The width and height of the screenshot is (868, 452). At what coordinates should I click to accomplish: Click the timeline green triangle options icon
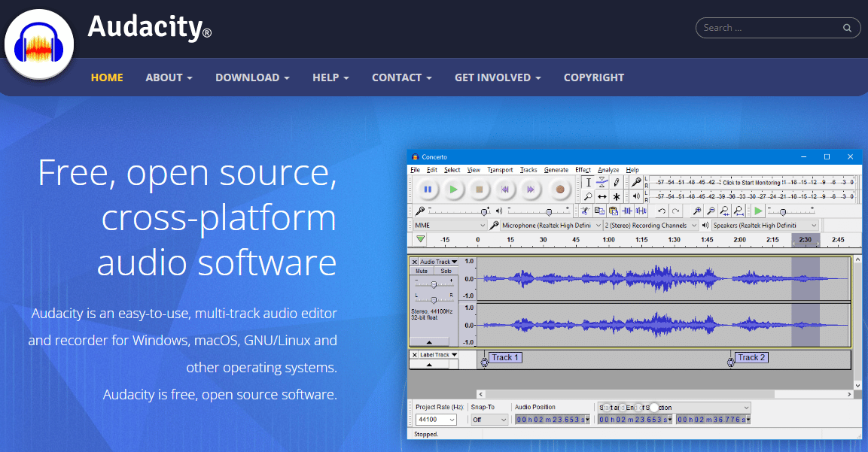coord(421,239)
